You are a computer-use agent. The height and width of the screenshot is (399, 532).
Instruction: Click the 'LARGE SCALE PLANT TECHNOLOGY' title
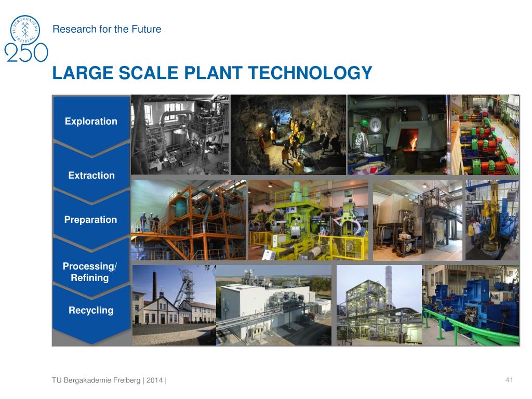(212, 73)
